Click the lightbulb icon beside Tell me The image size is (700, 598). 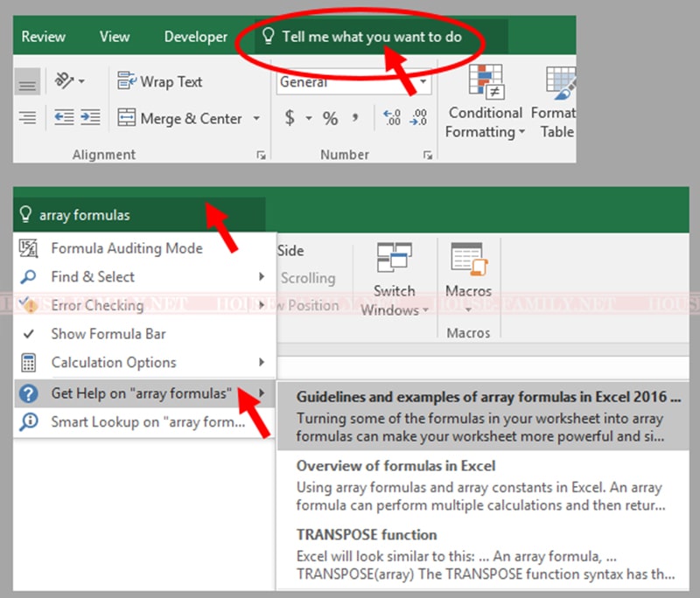(268, 36)
